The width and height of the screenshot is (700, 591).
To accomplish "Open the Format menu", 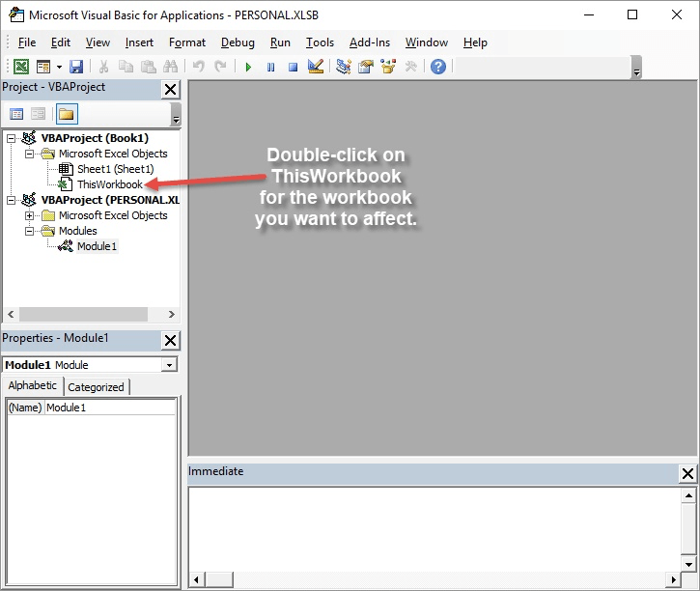I will tap(187, 42).
